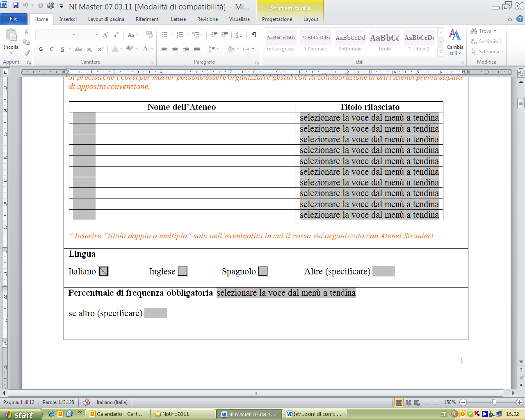Viewport: 525px width, 420px height.
Task: Open the font size combo box
Action: (89, 35)
